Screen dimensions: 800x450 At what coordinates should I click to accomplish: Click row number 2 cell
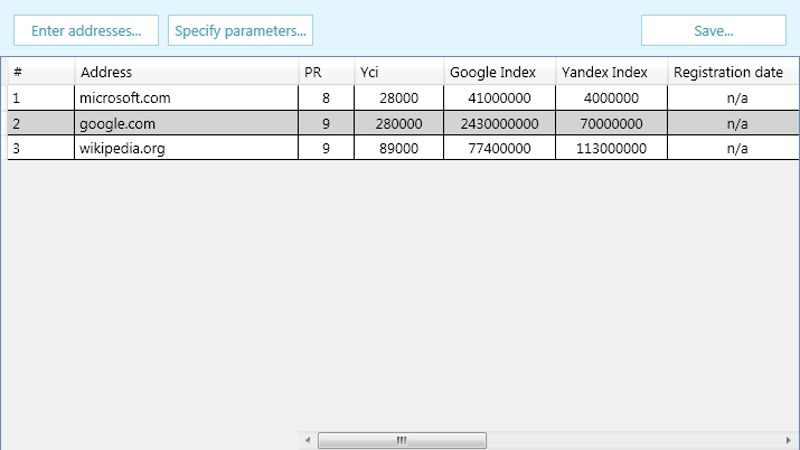click(x=41, y=123)
